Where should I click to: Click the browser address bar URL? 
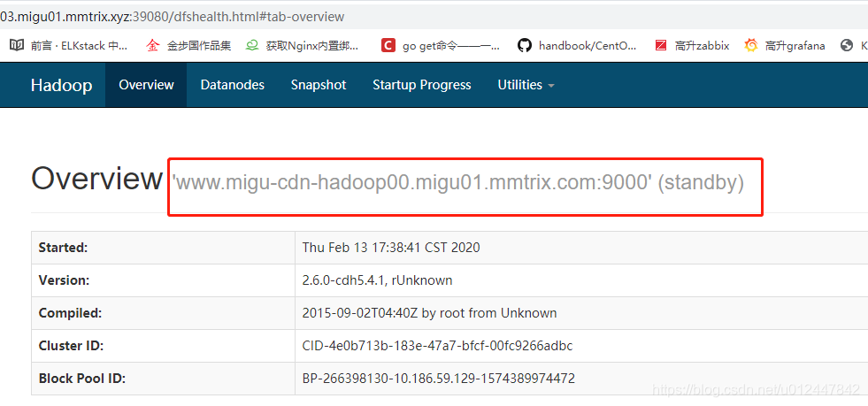pyautogui.click(x=172, y=17)
